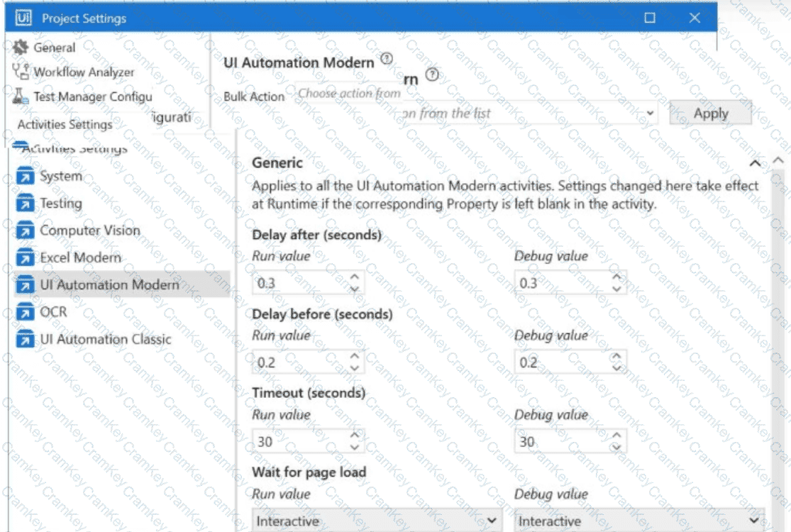Decrease Timeout Debug value
791x532 pixels.
pos(616,448)
